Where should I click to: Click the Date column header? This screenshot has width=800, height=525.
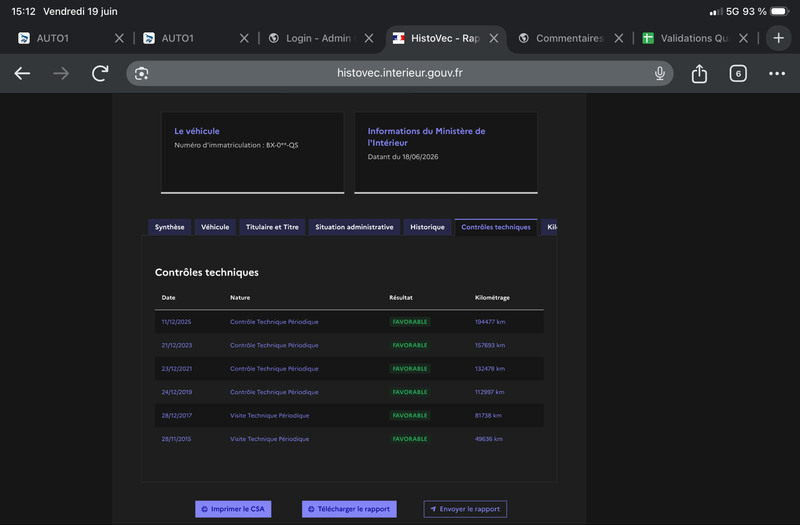(168, 297)
